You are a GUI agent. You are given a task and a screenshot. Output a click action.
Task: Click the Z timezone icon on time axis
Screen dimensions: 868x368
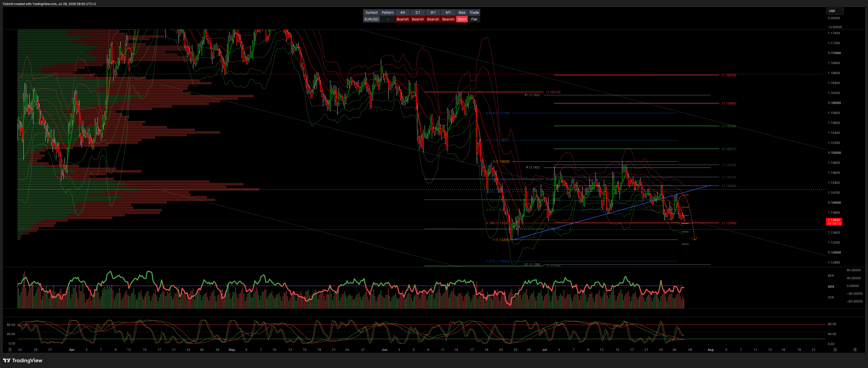click(x=10, y=350)
